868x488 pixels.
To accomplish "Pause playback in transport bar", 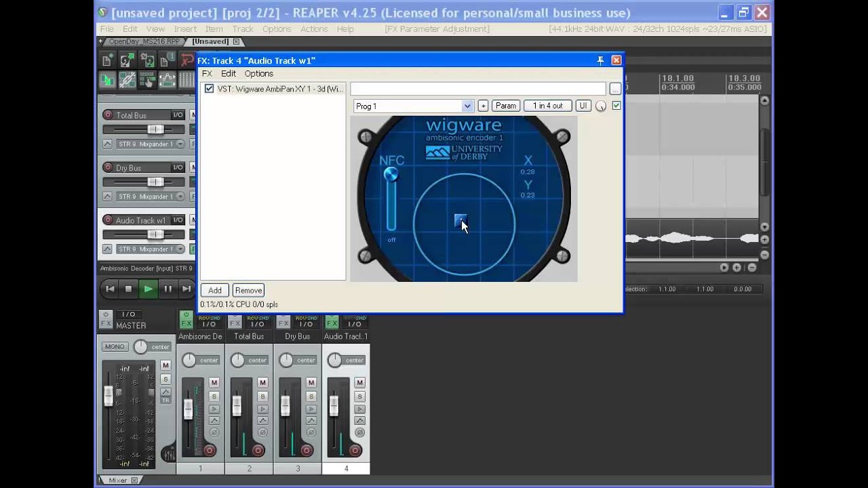I will (x=167, y=289).
